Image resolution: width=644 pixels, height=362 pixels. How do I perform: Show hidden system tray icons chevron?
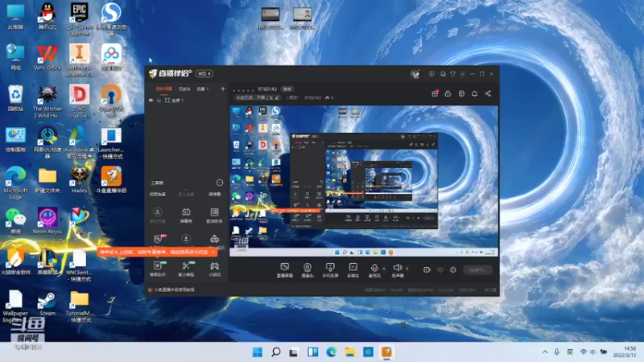[x=545, y=352]
